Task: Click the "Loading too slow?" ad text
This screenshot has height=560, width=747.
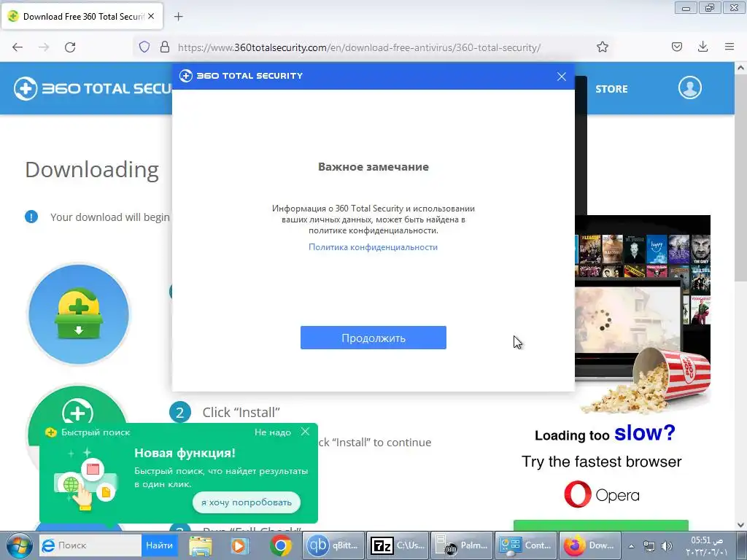Action: [x=605, y=433]
